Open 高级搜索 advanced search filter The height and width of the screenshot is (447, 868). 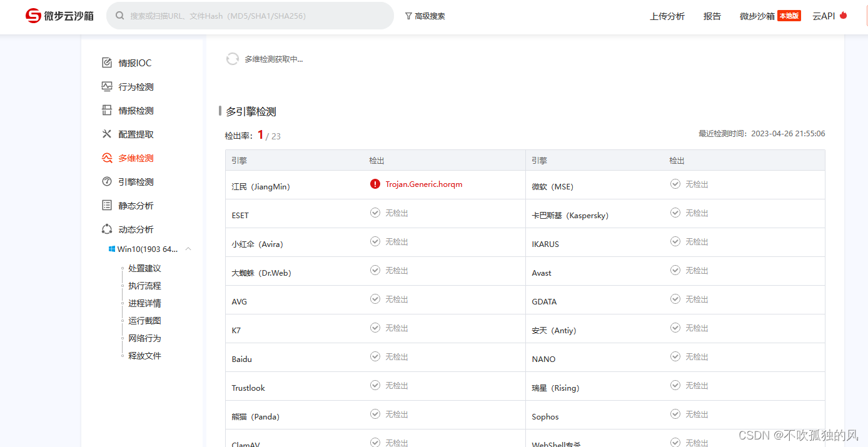click(425, 16)
